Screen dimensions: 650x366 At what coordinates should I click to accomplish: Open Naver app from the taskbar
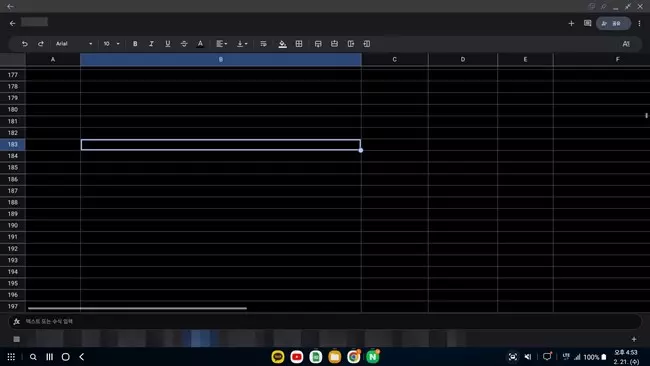tap(373, 357)
